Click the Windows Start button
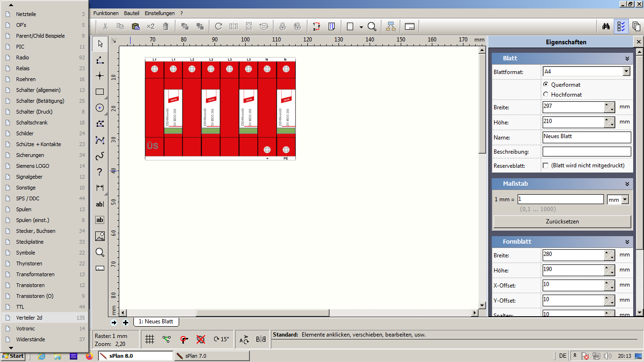This screenshot has height=362, width=644. pyautogui.click(x=13, y=356)
